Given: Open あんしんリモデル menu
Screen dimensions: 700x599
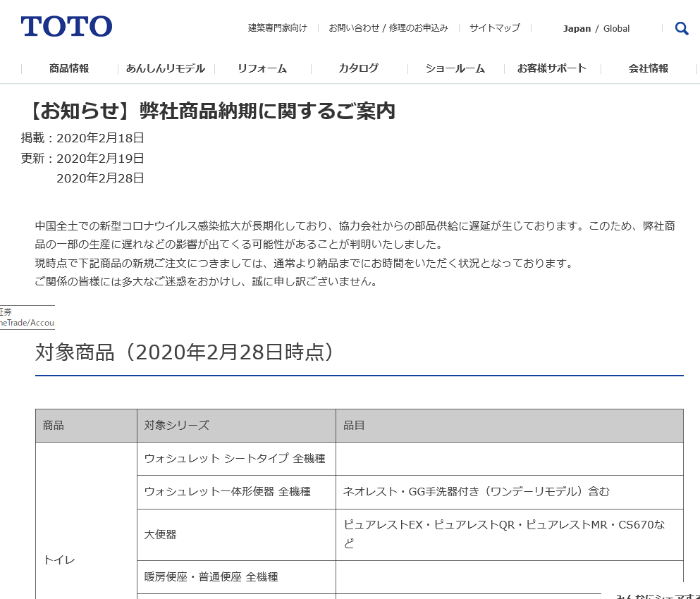Looking at the screenshot, I should click(166, 68).
